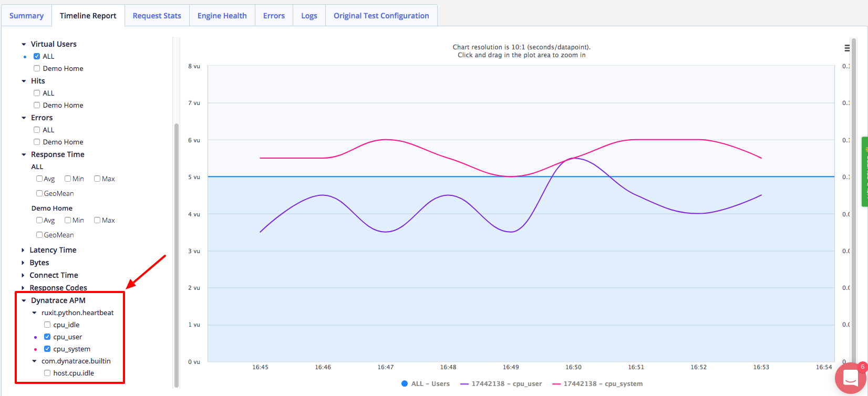Enable the cpu_idle checkbox
The image size is (868, 396).
click(x=47, y=325)
